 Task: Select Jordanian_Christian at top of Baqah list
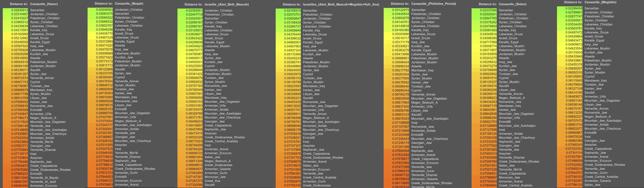pos(129,10)
